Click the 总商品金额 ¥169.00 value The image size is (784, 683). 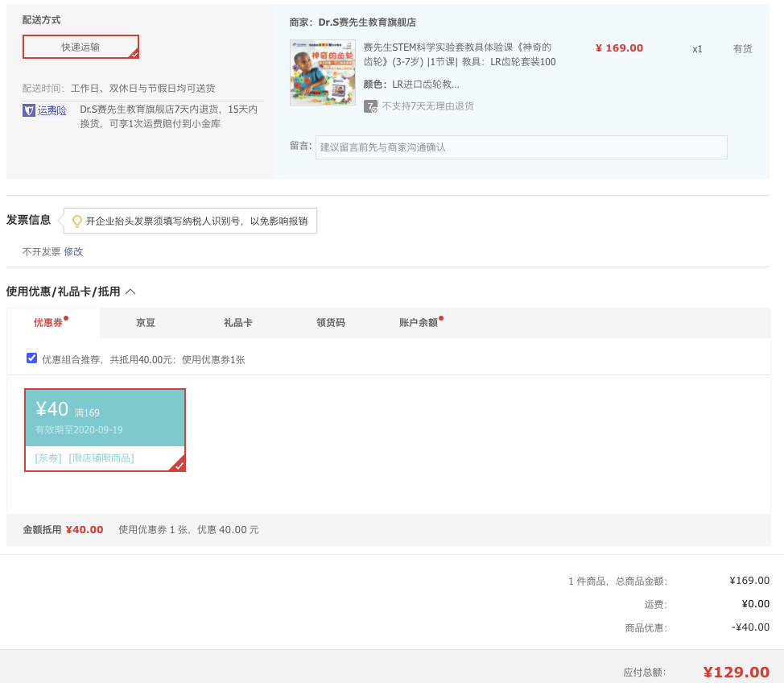tap(749, 581)
